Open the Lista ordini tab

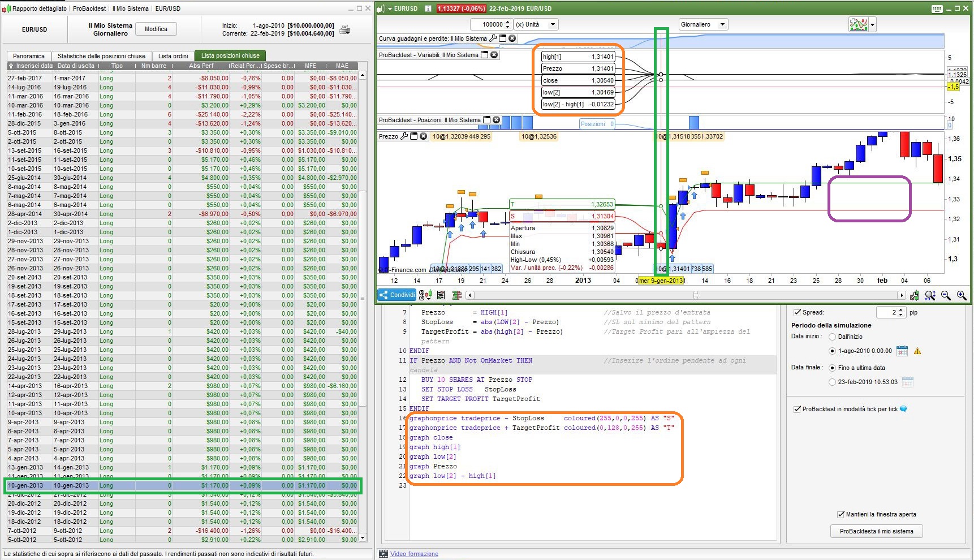pyautogui.click(x=173, y=56)
